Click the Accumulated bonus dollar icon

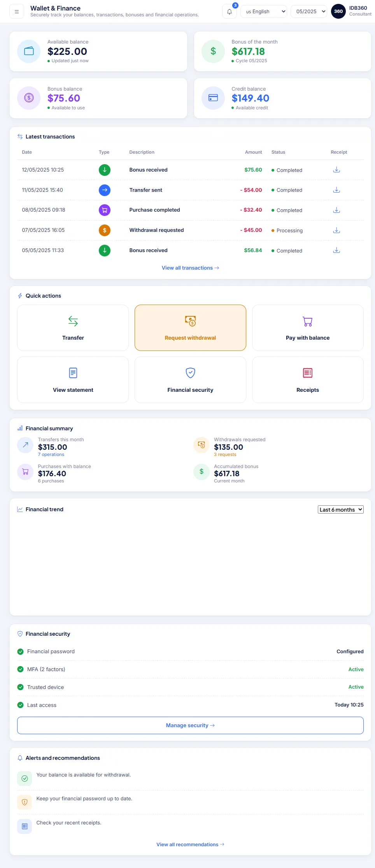coord(202,472)
